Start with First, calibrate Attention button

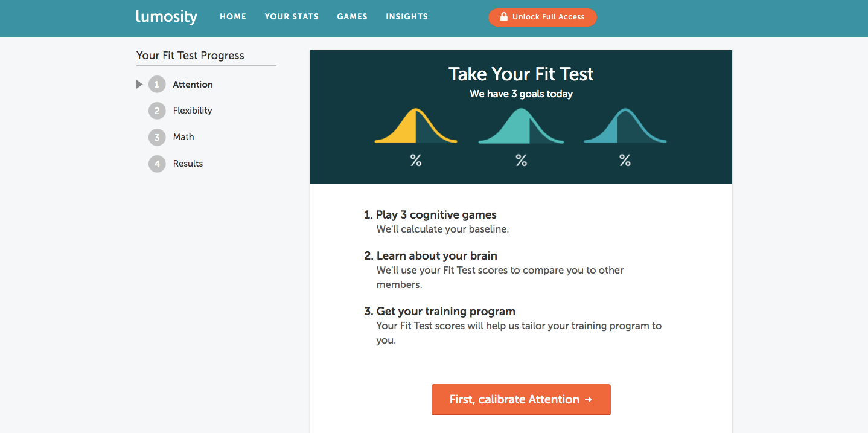pyautogui.click(x=521, y=400)
